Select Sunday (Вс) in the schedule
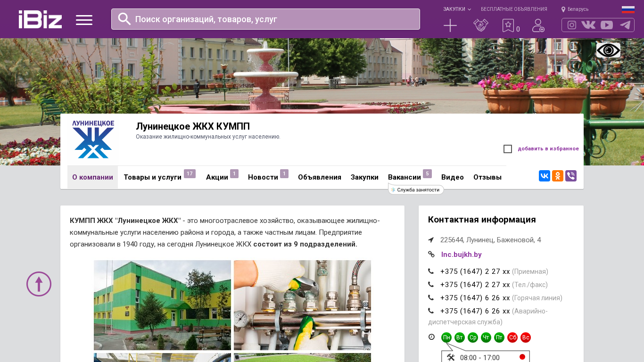The width and height of the screenshot is (644, 362). coord(526,337)
